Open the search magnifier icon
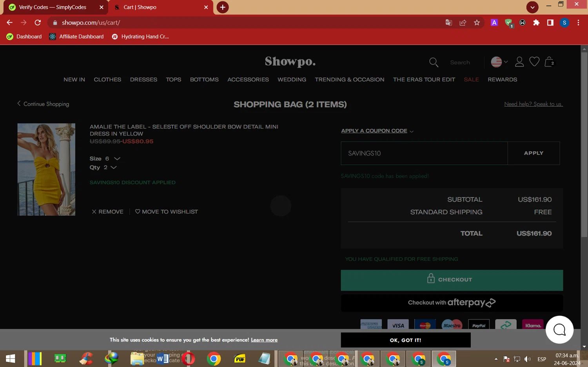Image resolution: width=588 pixels, height=367 pixels. [x=434, y=62]
